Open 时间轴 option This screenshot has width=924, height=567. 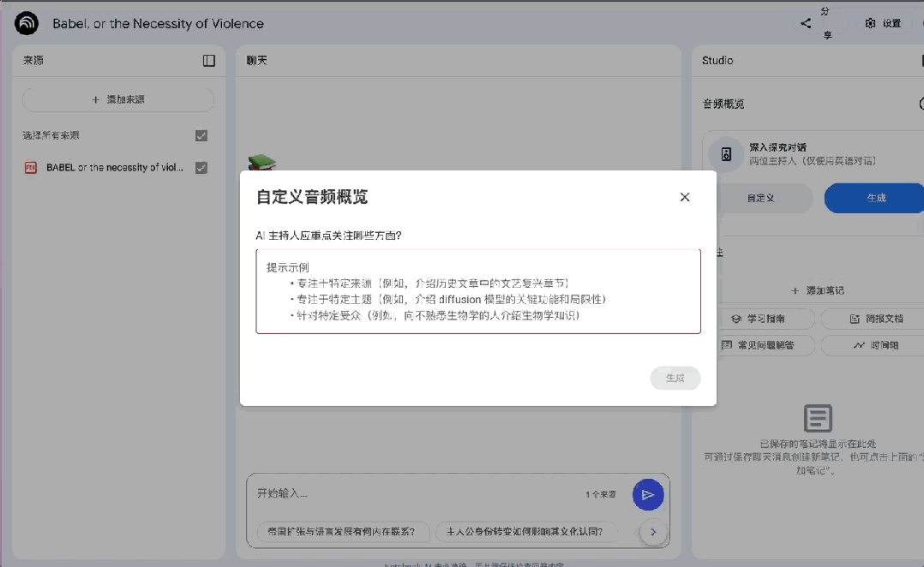point(873,345)
